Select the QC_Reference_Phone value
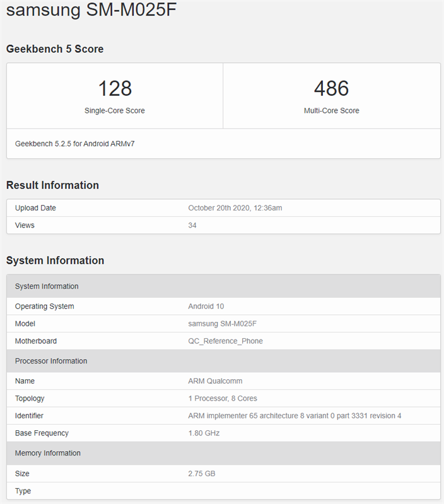The image size is (444, 504). pos(225,341)
